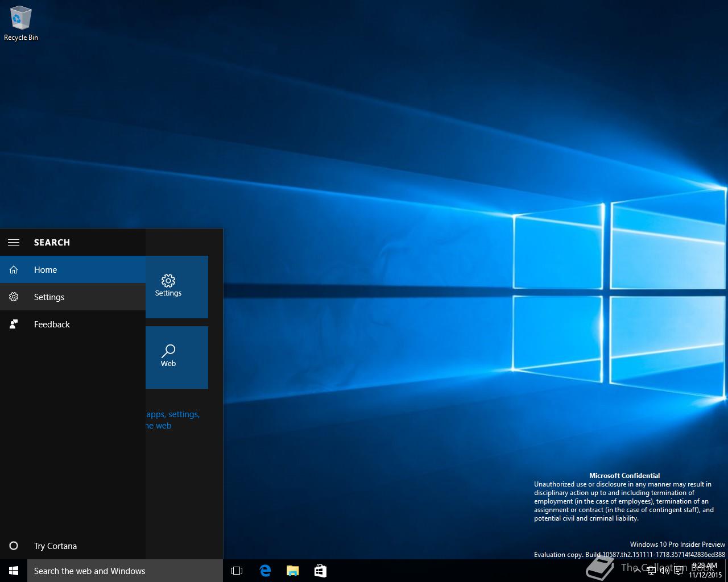
Task: Click the taskbar clock showing 11/12/2015
Action: 705,571
